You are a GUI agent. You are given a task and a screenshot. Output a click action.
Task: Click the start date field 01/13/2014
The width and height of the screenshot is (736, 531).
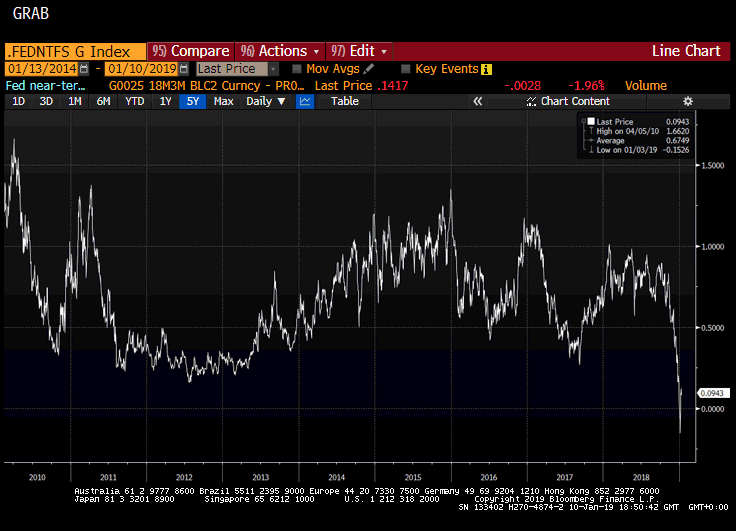(x=42, y=69)
